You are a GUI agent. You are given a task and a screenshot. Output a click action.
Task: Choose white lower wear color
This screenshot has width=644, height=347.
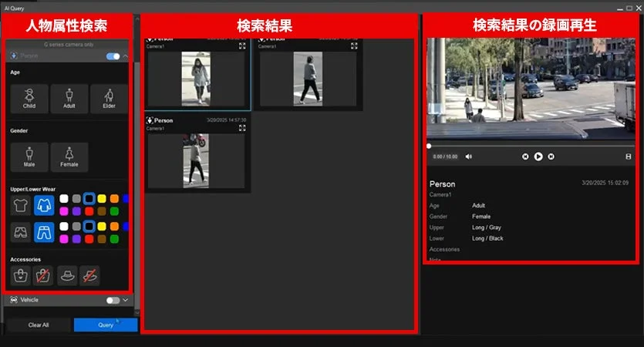click(64, 226)
